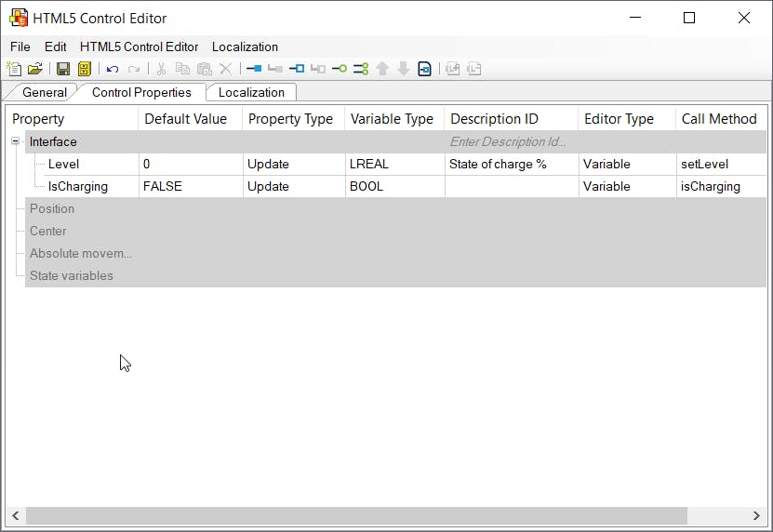Open the HTML5 Control Editor menu
Image resolution: width=773 pixels, height=532 pixels.
(x=139, y=47)
